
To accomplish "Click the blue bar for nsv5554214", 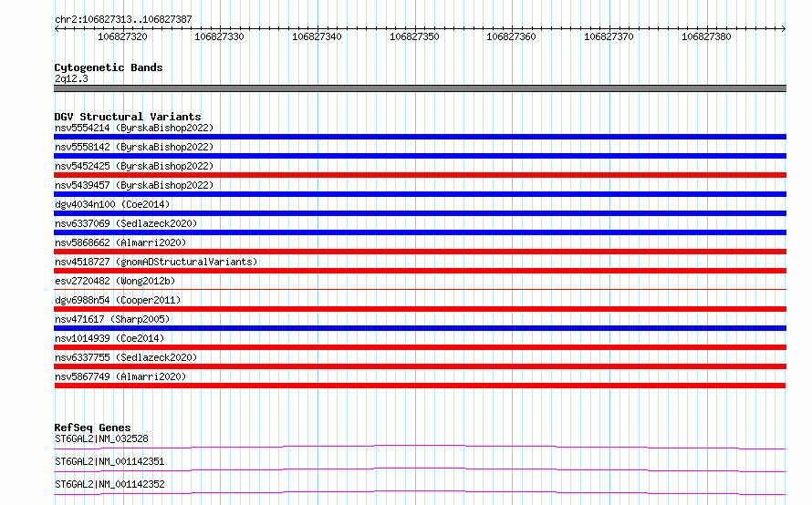I will coord(420,137).
